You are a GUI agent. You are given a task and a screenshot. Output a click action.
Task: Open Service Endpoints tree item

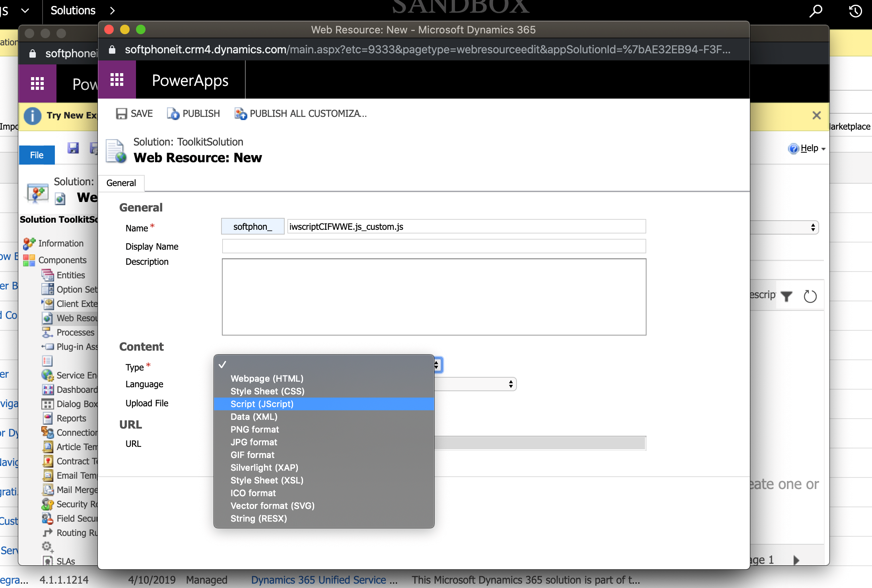point(70,375)
